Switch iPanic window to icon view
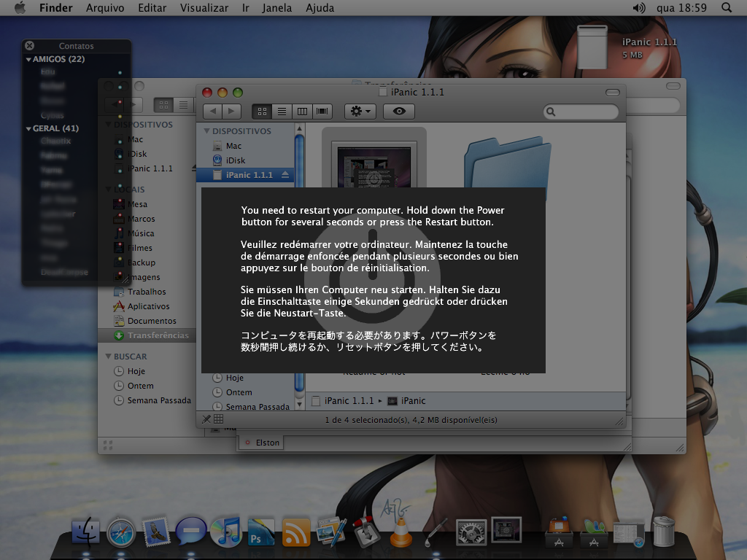The width and height of the screenshot is (747, 560). 262,112
